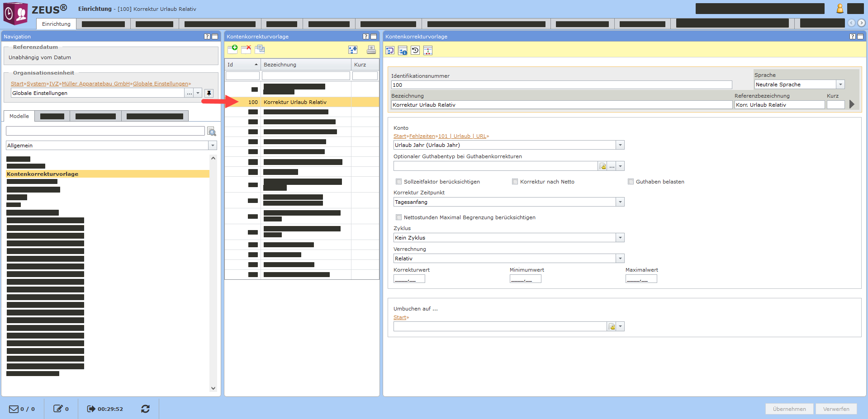The height and width of the screenshot is (419, 868).
Task: Check the Guthaben belasten option
Action: (x=631, y=182)
